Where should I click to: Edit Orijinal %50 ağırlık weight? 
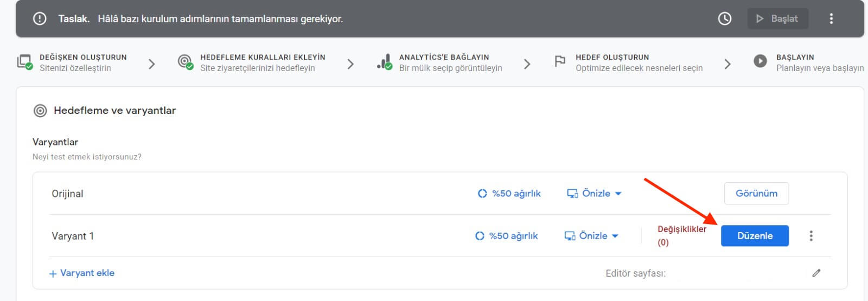509,194
